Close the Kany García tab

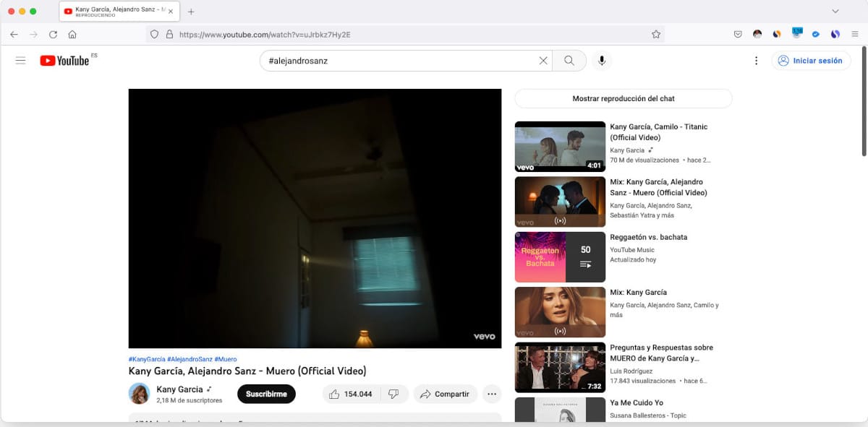tap(171, 12)
